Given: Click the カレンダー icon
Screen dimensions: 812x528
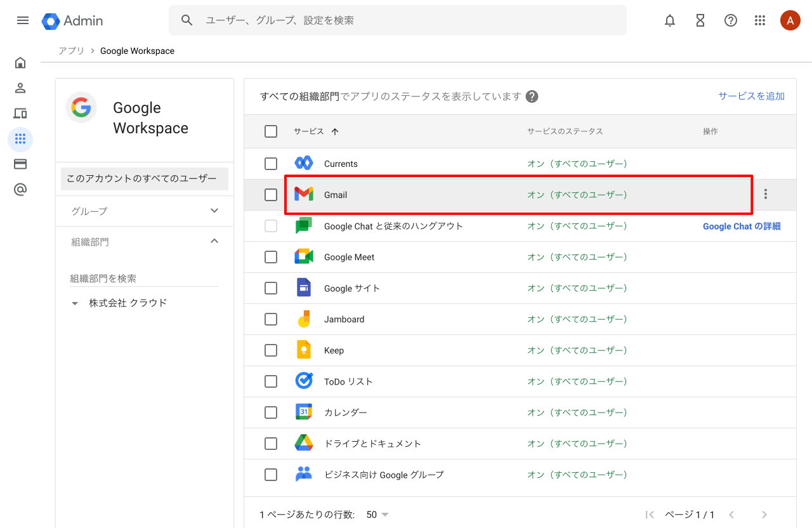Looking at the screenshot, I should 304,412.
